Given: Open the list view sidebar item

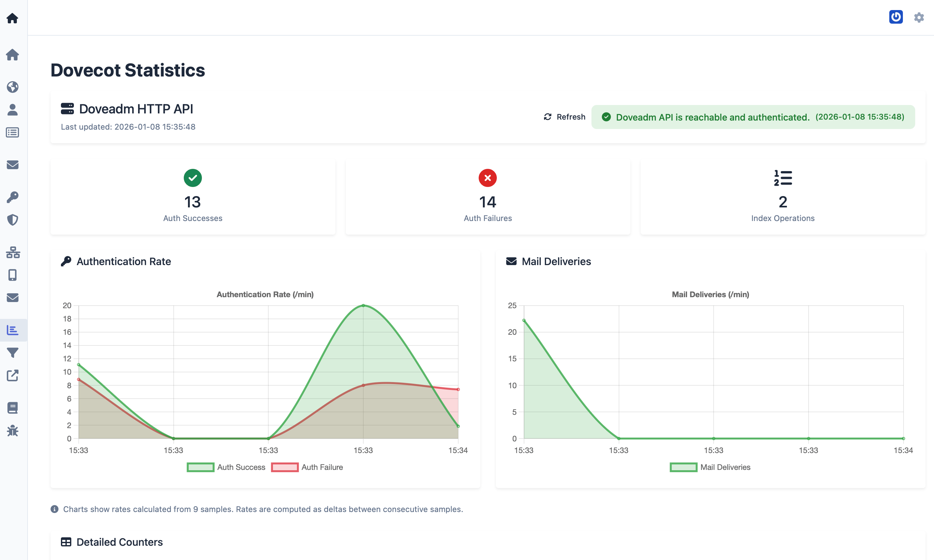Looking at the screenshot, I should (x=12, y=133).
